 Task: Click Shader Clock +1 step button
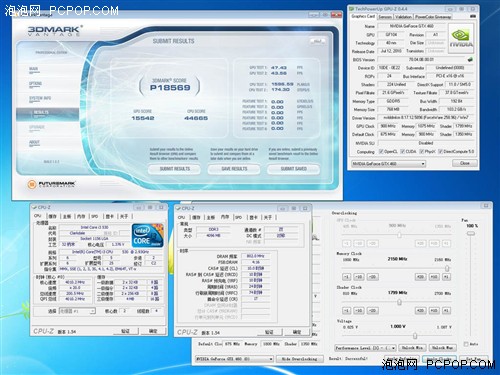click(x=446, y=311)
